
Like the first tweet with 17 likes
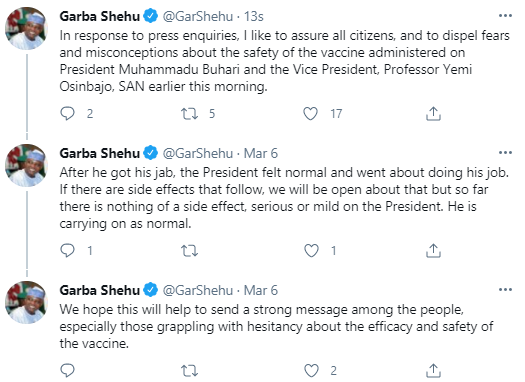310,114
